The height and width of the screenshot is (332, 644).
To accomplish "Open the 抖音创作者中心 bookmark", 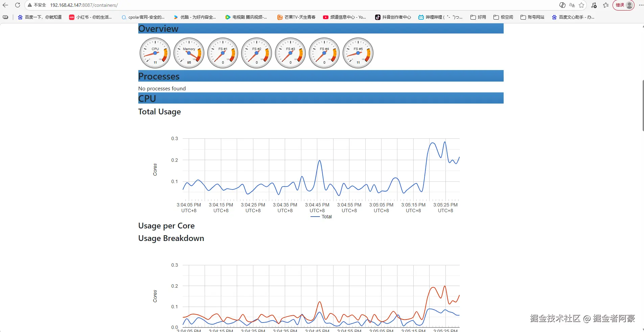I will [393, 17].
